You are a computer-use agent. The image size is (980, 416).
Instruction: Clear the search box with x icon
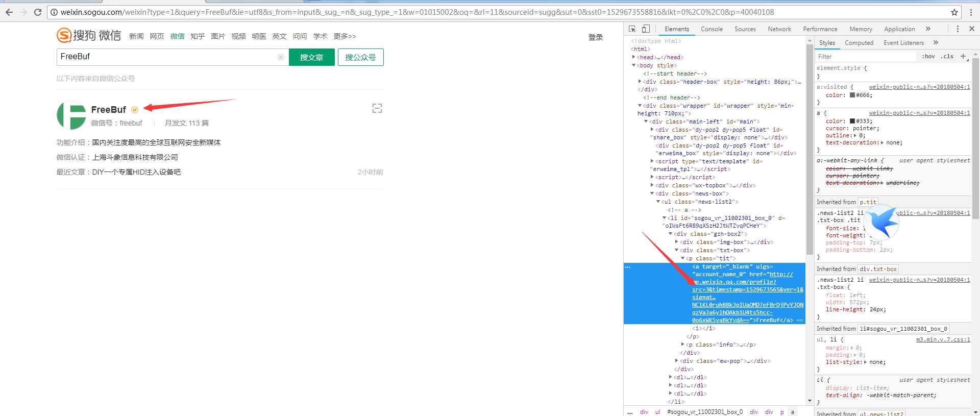(280, 57)
